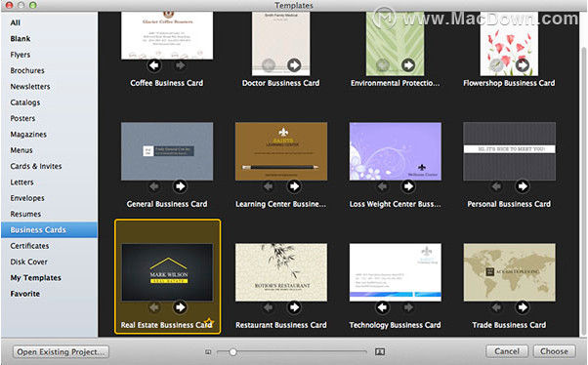The height and width of the screenshot is (365, 588).
Task: Select the Learning Center card thumbnail
Action: (x=281, y=151)
